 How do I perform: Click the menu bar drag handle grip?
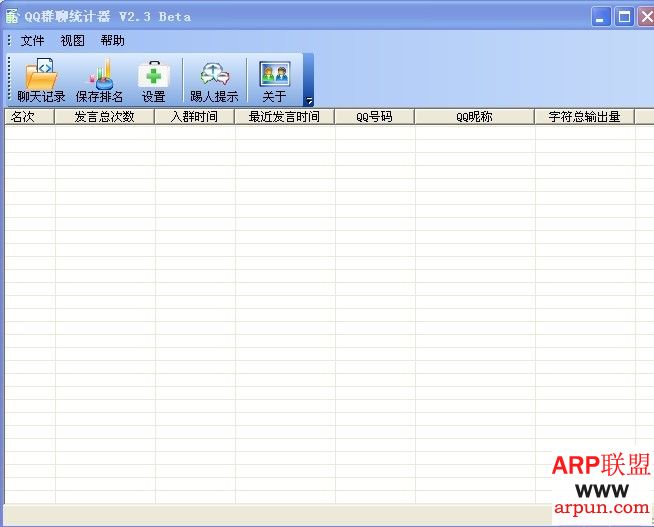tap(9, 40)
